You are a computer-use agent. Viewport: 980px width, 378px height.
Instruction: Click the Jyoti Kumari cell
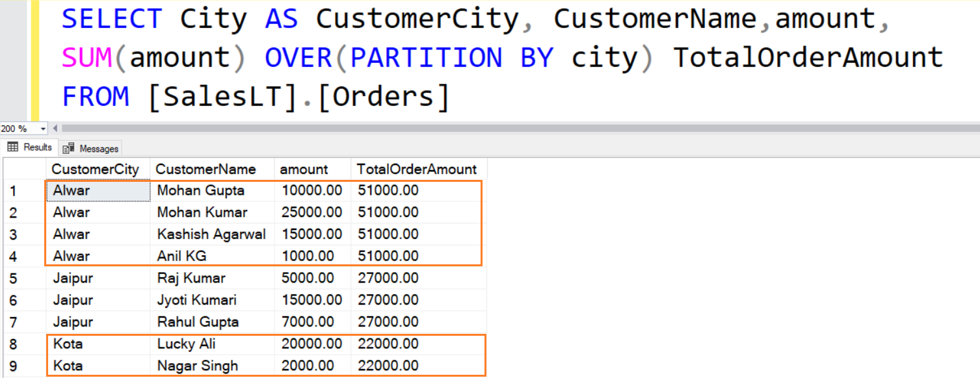[x=212, y=300]
